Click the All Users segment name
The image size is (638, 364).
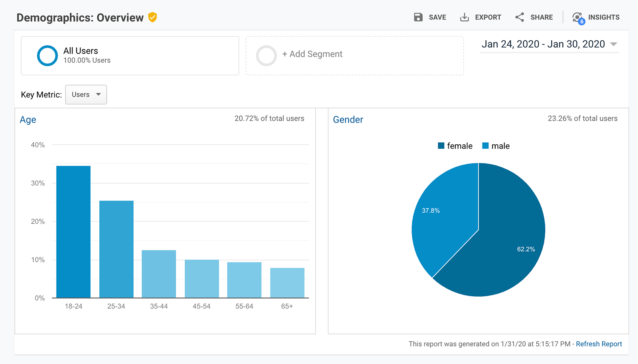[81, 51]
